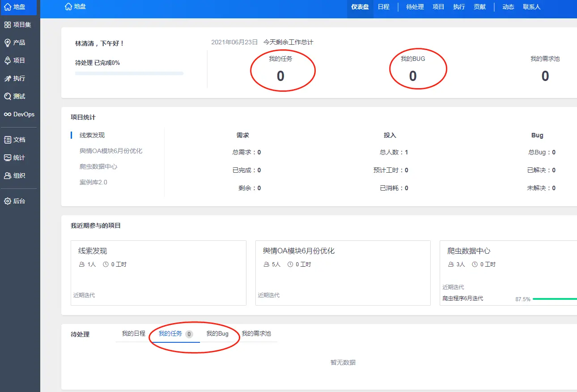Click the people icon on 舆情OA模块6月份优化 card
The width and height of the screenshot is (577, 392).
click(x=267, y=264)
